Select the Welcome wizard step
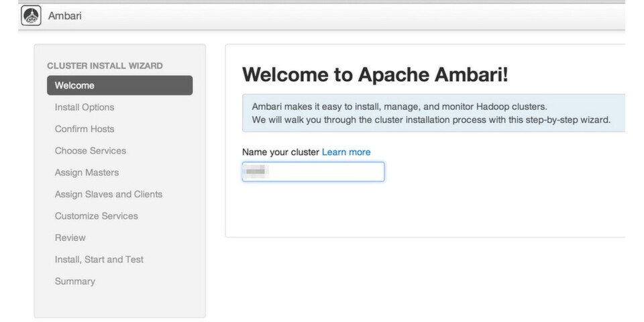 tap(119, 85)
